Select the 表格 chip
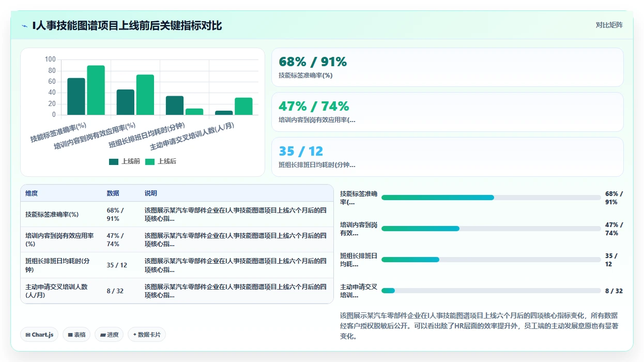644x362 pixels. pyautogui.click(x=76, y=335)
